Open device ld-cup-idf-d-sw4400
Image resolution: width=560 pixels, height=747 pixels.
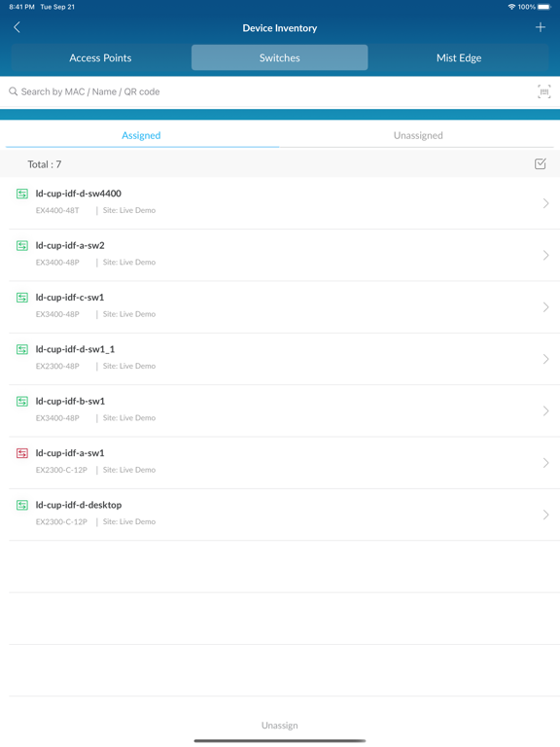(x=280, y=203)
